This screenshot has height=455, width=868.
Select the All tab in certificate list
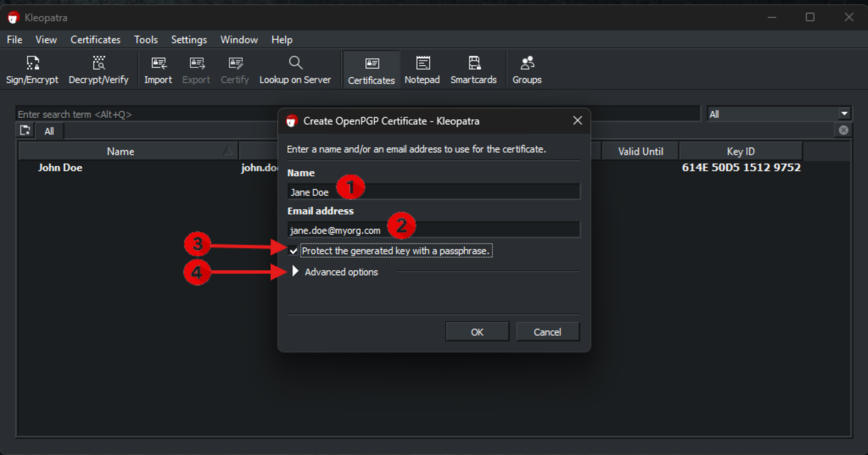[x=49, y=131]
